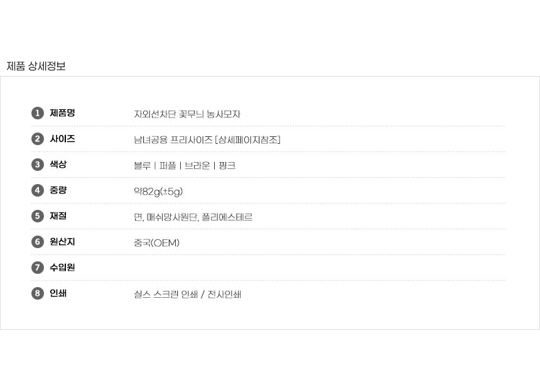
Task: Click the number 3 circle icon
Action: tap(38, 165)
